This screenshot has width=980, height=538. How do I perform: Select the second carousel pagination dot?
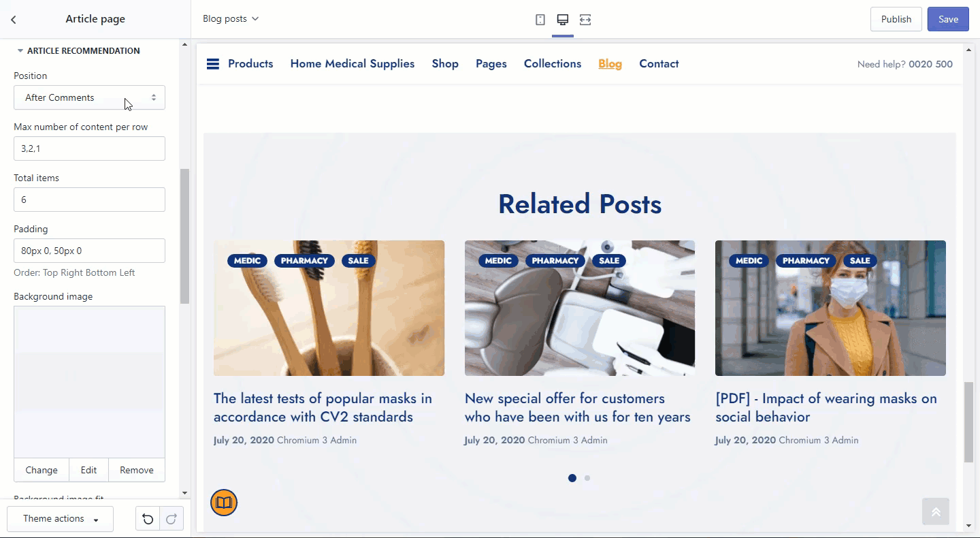[587, 478]
